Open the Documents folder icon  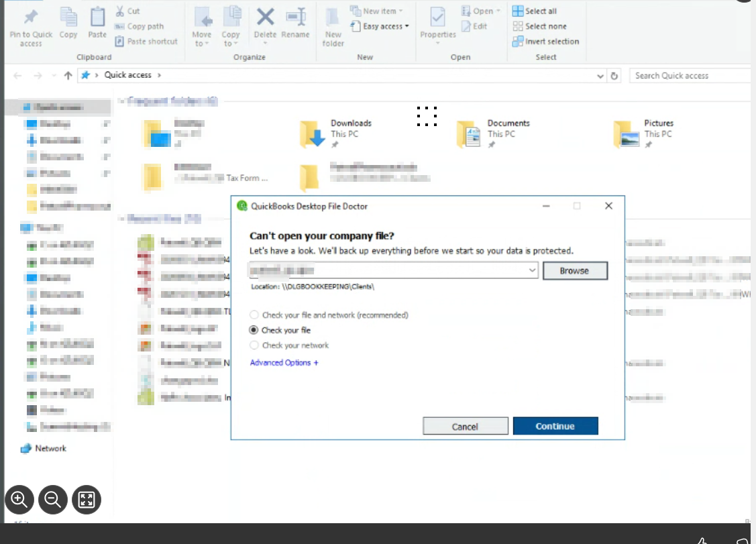coord(469,133)
